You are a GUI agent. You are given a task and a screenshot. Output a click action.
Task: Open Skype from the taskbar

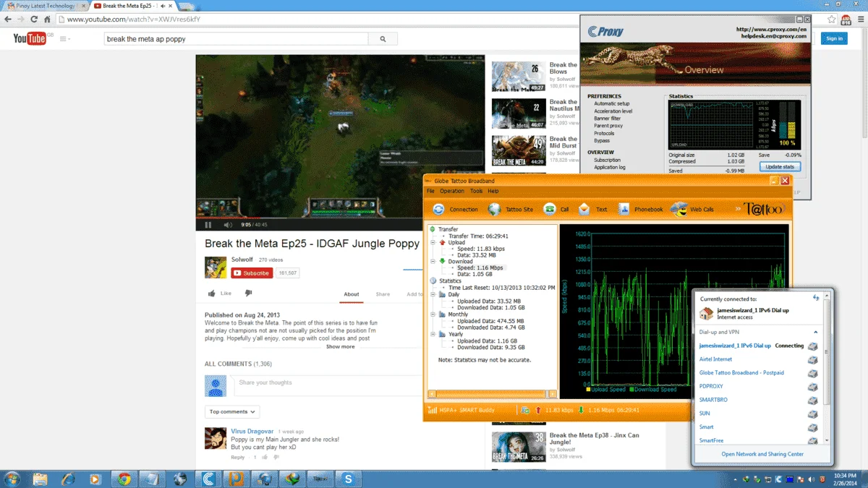tap(350, 479)
